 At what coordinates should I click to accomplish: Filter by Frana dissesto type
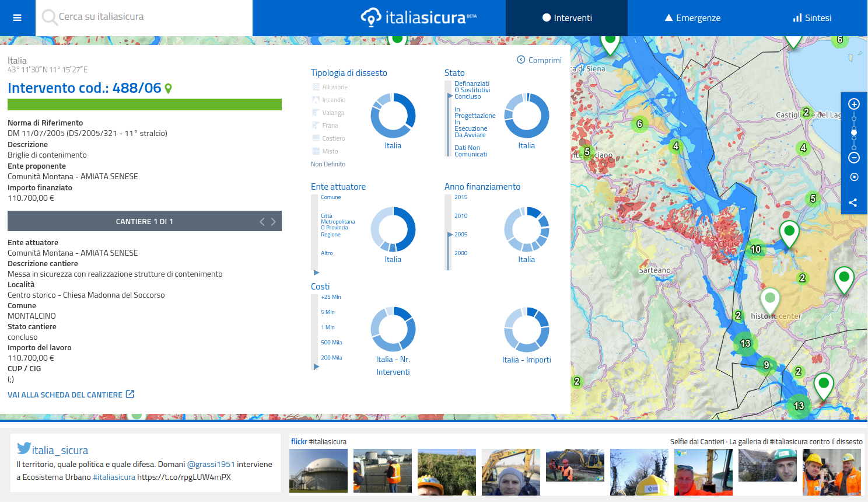(325, 125)
